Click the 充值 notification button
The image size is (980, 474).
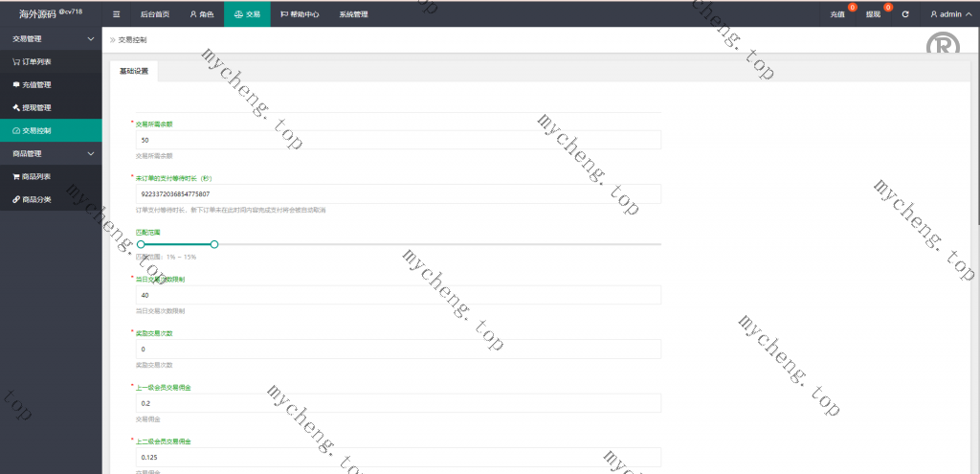(837, 14)
